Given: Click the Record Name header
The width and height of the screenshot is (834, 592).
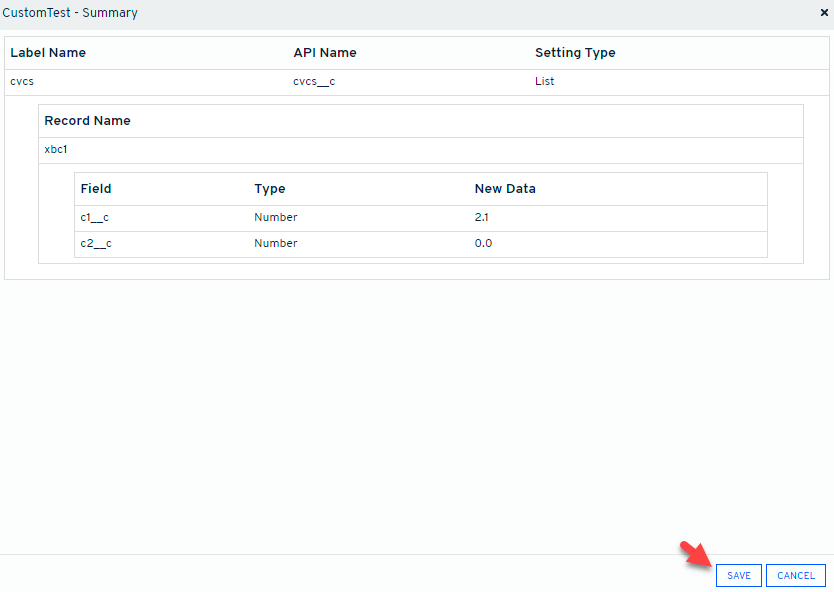Looking at the screenshot, I should click(87, 121).
